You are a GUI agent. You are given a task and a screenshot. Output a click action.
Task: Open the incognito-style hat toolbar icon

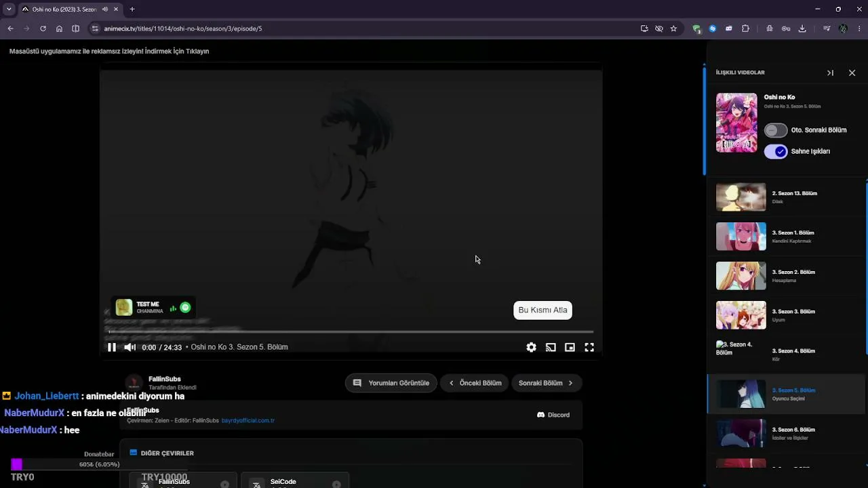coord(769,28)
